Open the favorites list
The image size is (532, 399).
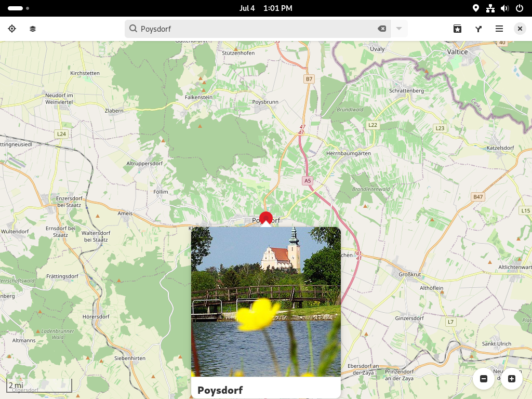click(457, 29)
